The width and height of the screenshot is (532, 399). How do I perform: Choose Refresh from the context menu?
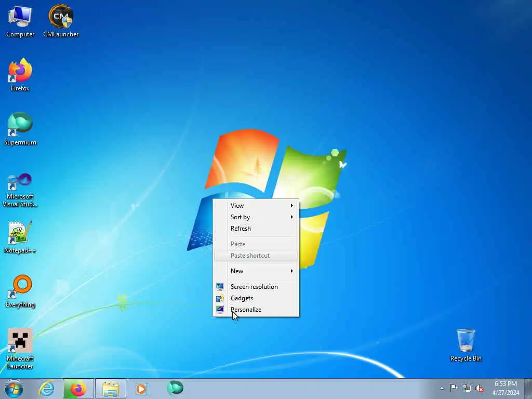[x=256, y=229]
